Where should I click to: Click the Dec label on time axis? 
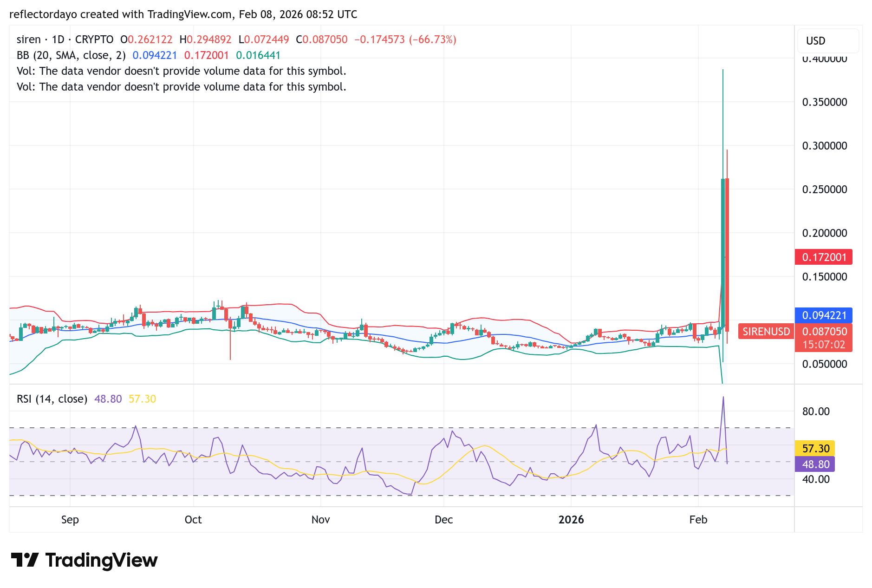pyautogui.click(x=444, y=520)
